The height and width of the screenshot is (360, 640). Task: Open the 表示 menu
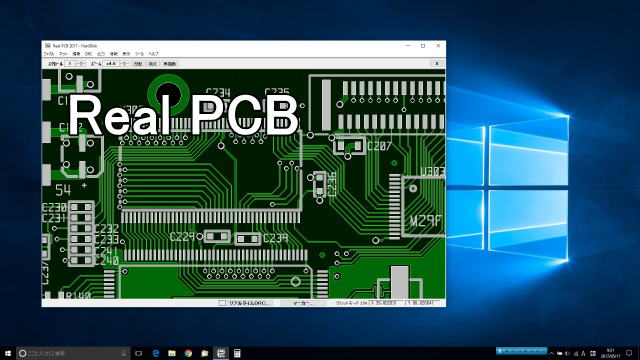(x=126, y=54)
